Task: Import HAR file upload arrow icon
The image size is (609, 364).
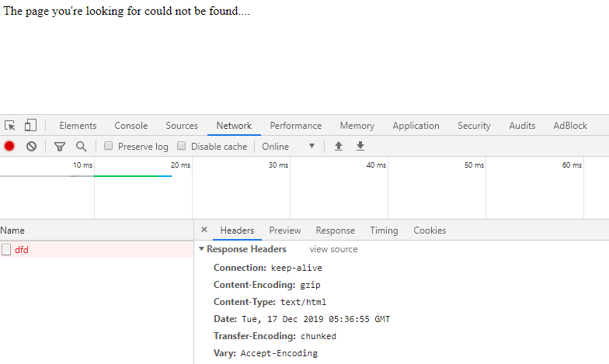Action: pyautogui.click(x=339, y=146)
